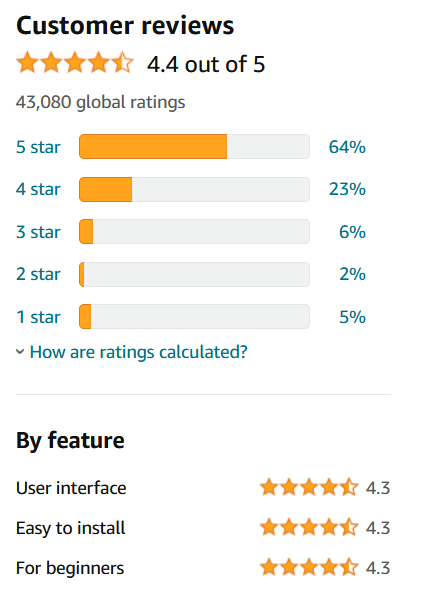Open the How are ratings calculated? link
The width and height of the screenshot is (426, 592).
point(139,352)
